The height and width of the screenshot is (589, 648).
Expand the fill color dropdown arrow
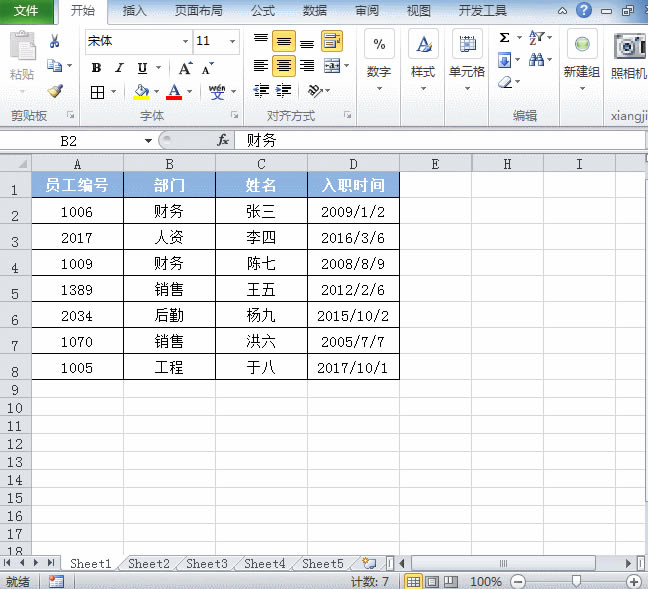point(157,92)
